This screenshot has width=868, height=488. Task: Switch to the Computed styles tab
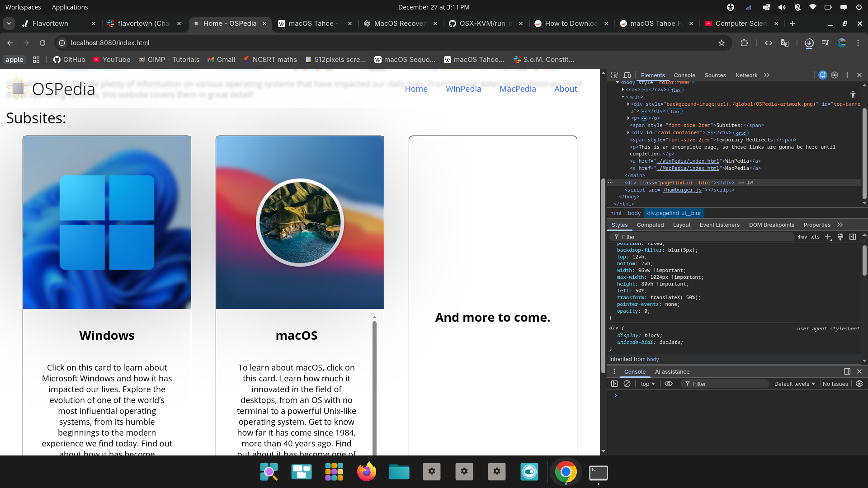pos(650,225)
